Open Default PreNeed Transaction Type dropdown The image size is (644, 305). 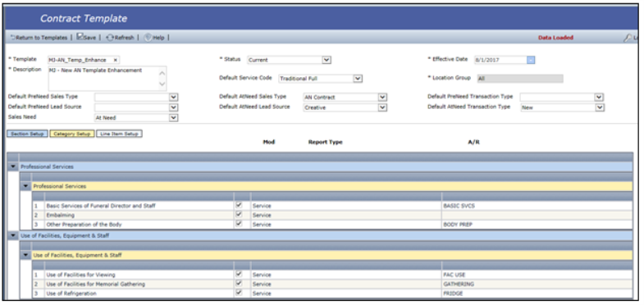[x=599, y=98]
